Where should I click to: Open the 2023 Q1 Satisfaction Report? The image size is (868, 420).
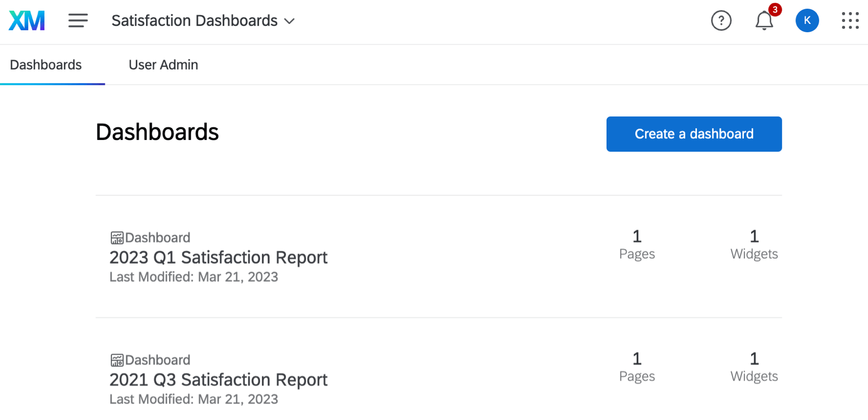[x=218, y=258]
